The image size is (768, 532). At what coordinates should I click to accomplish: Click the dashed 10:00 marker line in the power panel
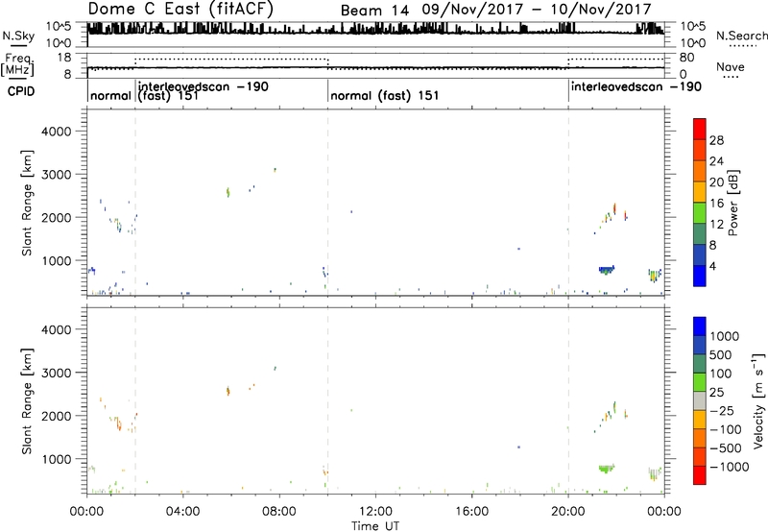point(327,202)
